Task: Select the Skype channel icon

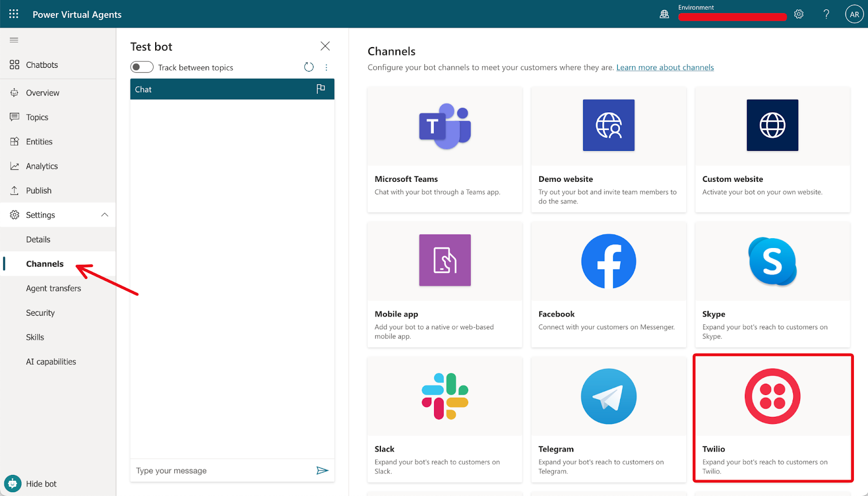Action: (x=773, y=262)
